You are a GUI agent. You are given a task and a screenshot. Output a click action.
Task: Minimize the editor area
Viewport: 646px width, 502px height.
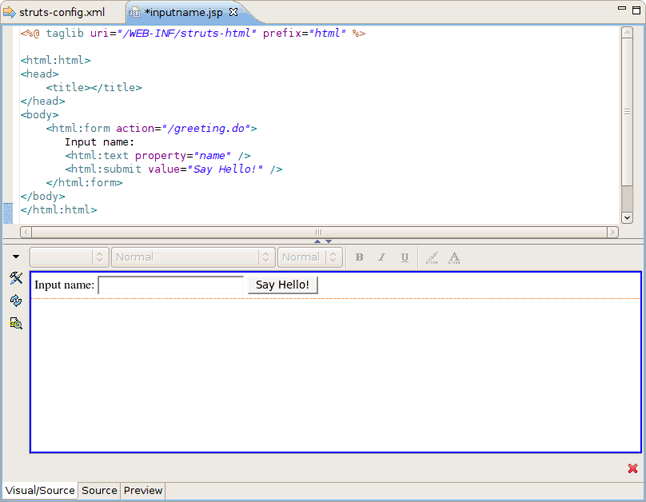click(x=622, y=8)
